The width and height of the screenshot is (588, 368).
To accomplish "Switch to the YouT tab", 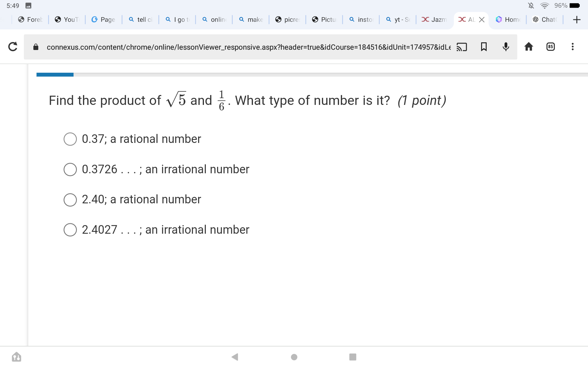I will [x=67, y=20].
